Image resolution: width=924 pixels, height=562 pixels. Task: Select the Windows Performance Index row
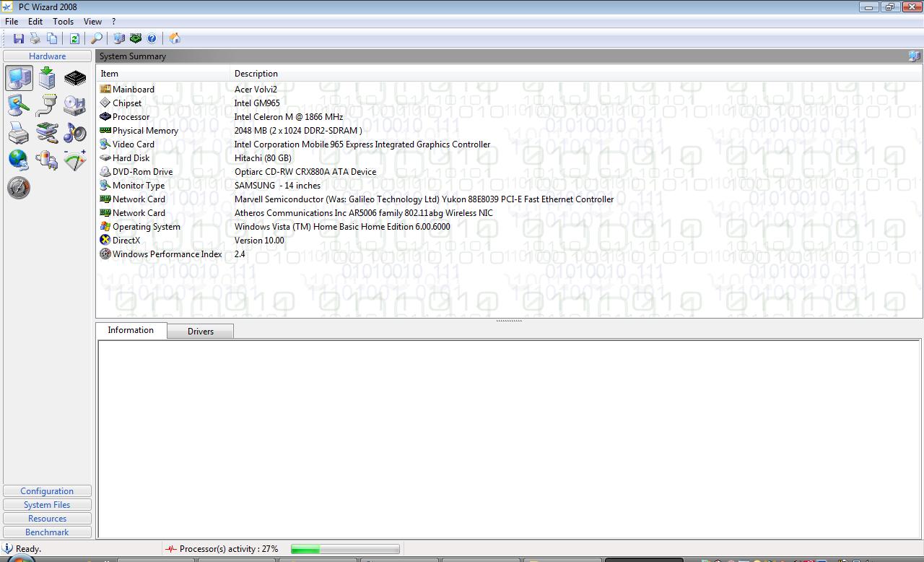[509, 254]
